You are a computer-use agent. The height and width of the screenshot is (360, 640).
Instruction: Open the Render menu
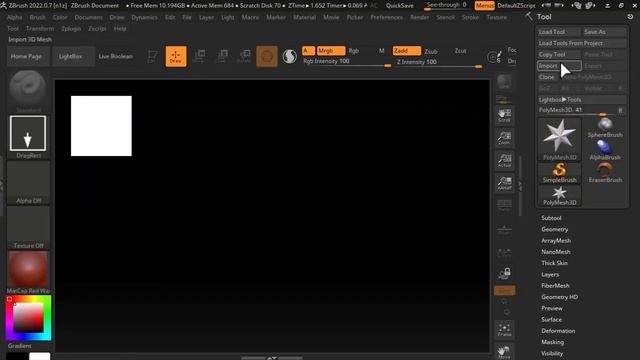pos(420,18)
